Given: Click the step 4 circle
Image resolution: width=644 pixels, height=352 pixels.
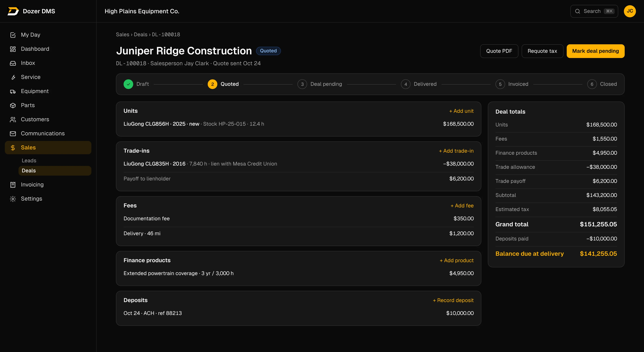Looking at the screenshot, I should pyautogui.click(x=406, y=84).
